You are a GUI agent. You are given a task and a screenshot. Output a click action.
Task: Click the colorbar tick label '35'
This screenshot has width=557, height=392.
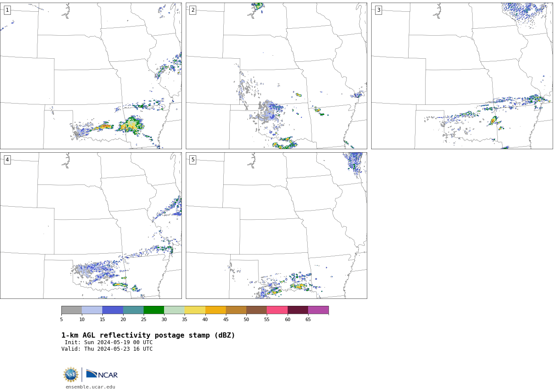point(185,320)
